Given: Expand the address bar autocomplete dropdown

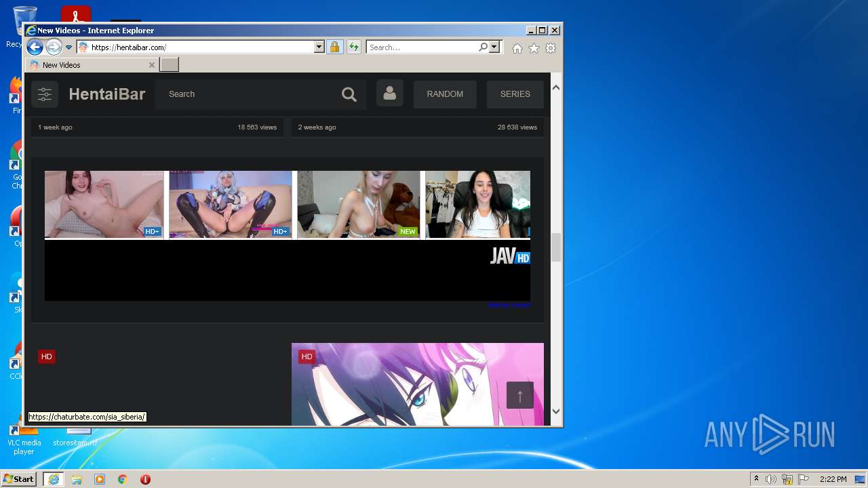Looking at the screenshot, I should tap(319, 47).
